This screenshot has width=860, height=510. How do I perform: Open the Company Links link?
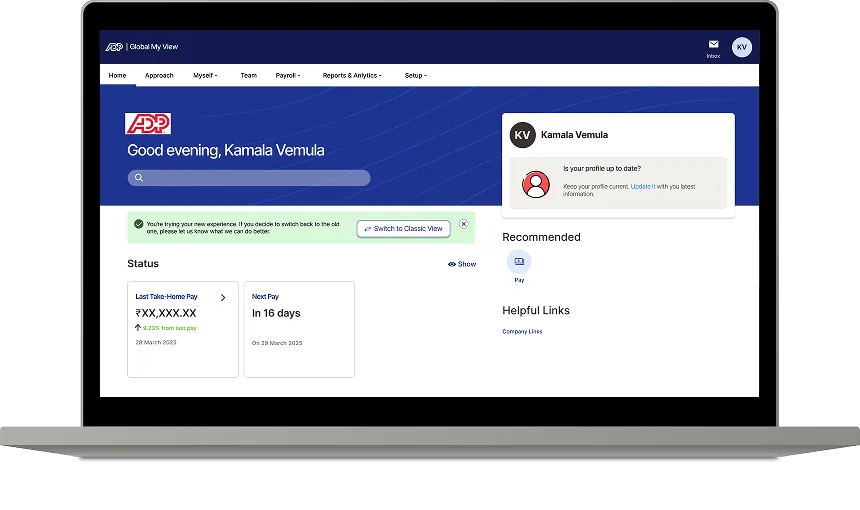click(x=522, y=331)
